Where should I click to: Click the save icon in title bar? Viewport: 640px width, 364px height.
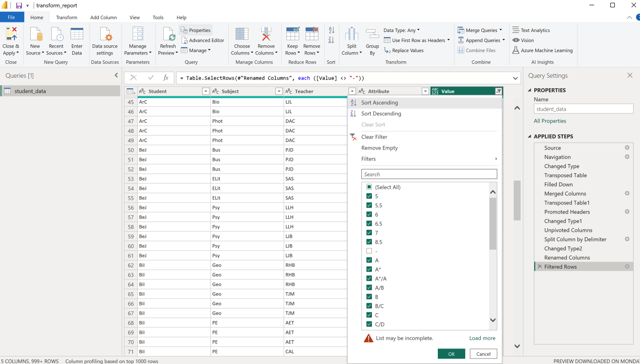pyautogui.click(x=19, y=5)
